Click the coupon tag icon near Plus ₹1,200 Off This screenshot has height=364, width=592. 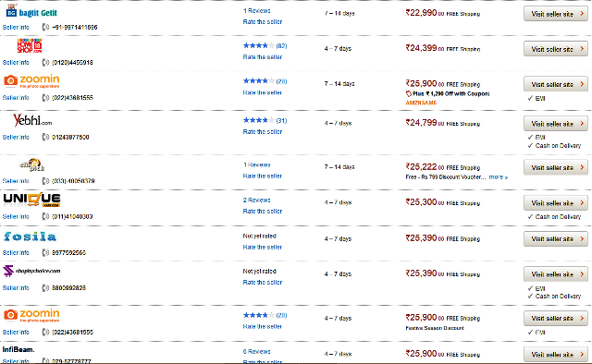(x=408, y=93)
